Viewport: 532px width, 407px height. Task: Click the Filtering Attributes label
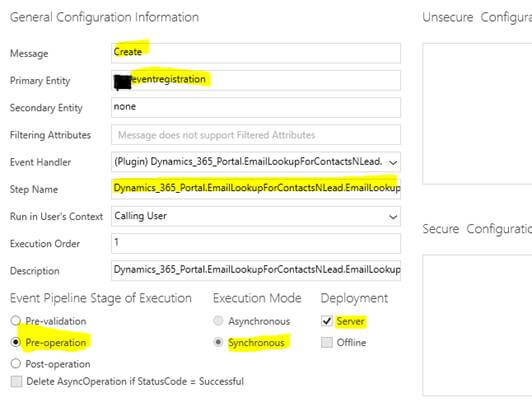(51, 135)
